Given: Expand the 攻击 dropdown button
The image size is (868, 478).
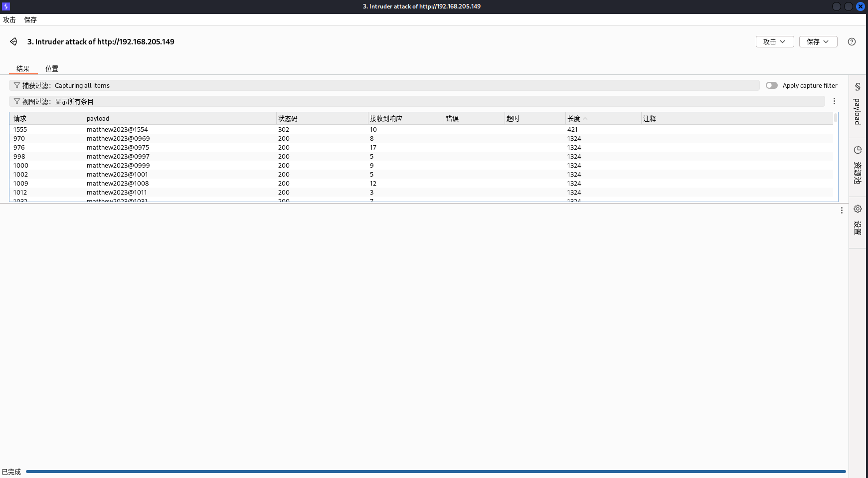Looking at the screenshot, I should [774, 42].
